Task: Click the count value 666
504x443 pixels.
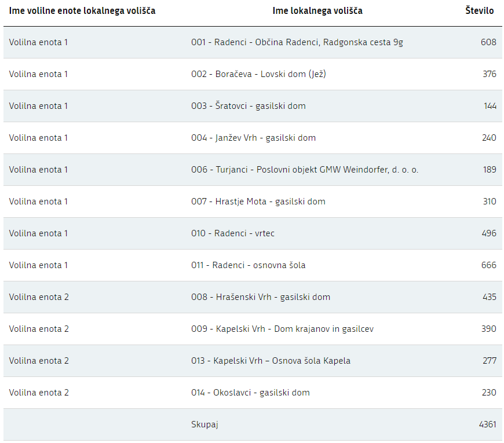Action: pos(488,265)
